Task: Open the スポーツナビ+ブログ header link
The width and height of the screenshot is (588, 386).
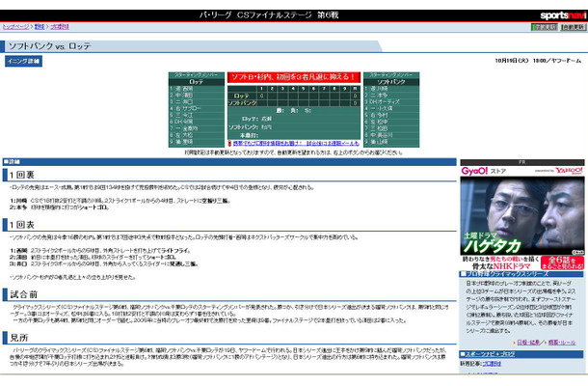Action: coord(490,354)
